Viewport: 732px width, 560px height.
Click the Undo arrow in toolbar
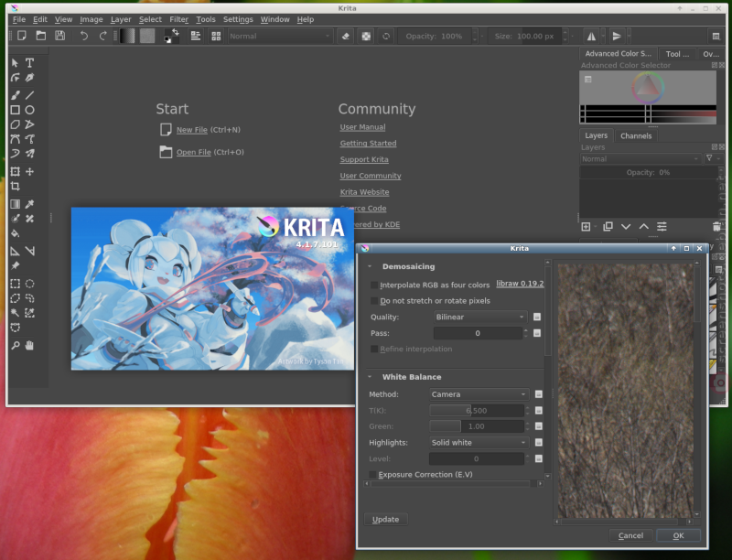tap(84, 36)
